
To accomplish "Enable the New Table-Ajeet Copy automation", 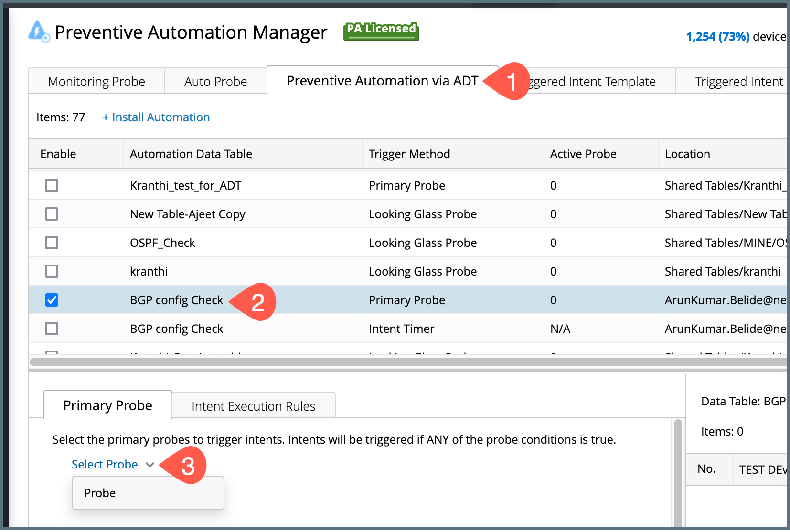I will click(x=51, y=214).
